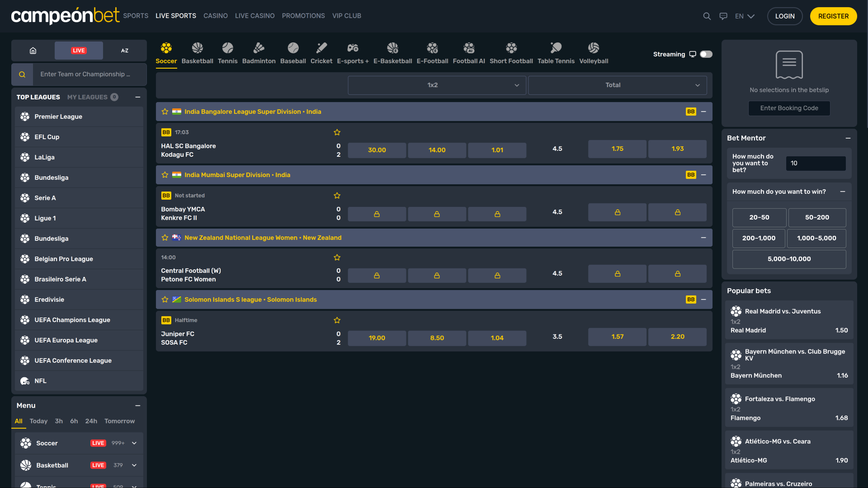Switch to E-sports+ category
The image size is (868, 488).
point(353,53)
